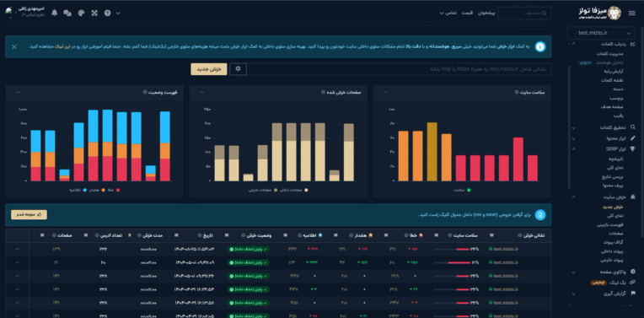Open column menu icon of تاریخ header
This screenshot has height=318, width=644.
(x=177, y=235)
